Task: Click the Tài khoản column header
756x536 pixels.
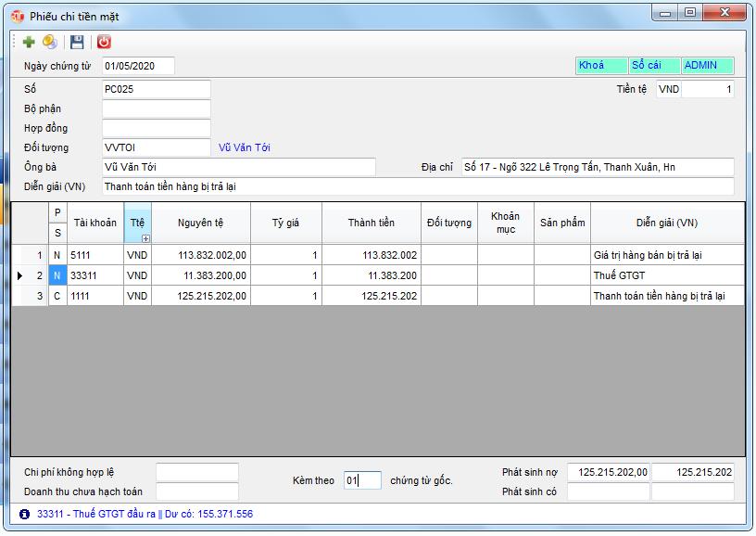Action: tap(95, 223)
